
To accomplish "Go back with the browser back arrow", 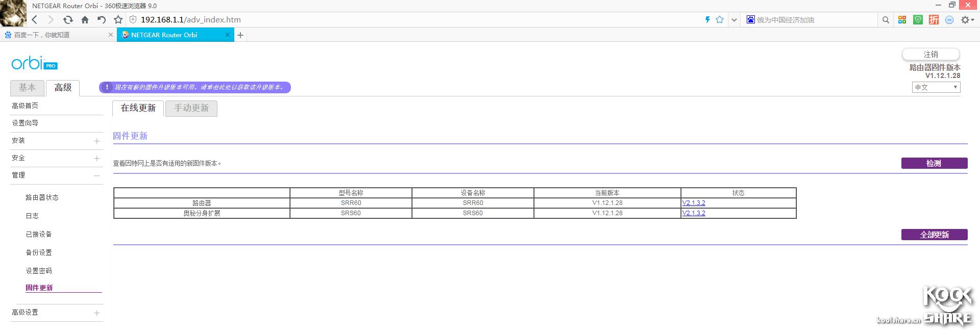I will tap(35, 20).
